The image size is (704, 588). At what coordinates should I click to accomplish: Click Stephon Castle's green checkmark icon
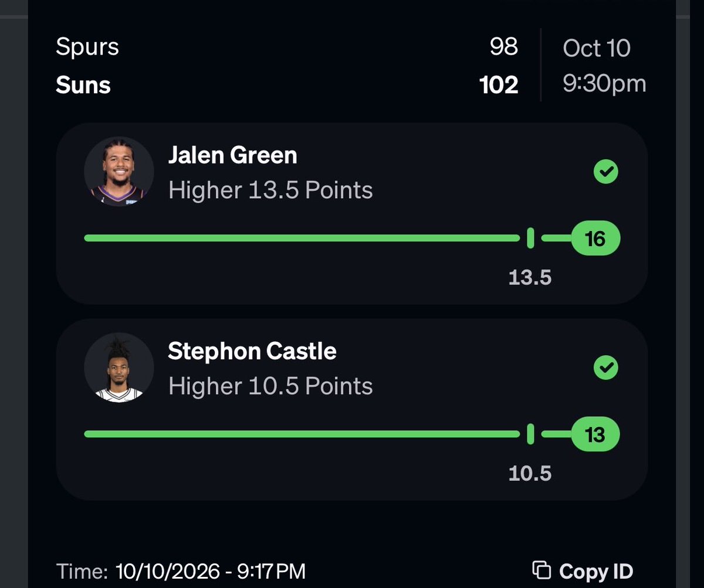(x=605, y=368)
